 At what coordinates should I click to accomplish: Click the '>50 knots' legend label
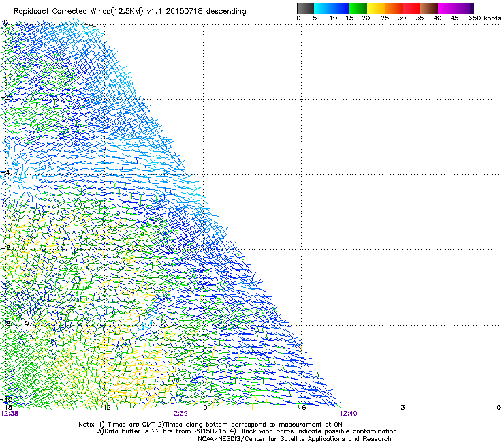click(x=484, y=18)
